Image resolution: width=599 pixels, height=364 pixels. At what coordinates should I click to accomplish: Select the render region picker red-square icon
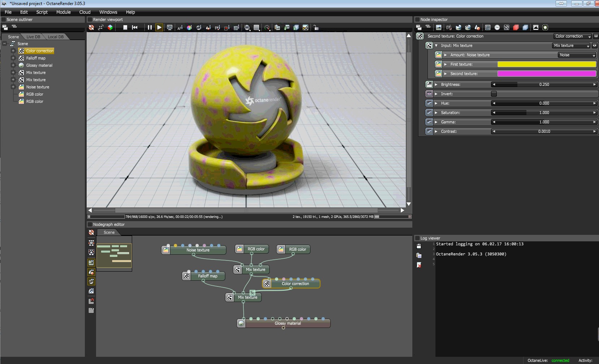click(227, 27)
